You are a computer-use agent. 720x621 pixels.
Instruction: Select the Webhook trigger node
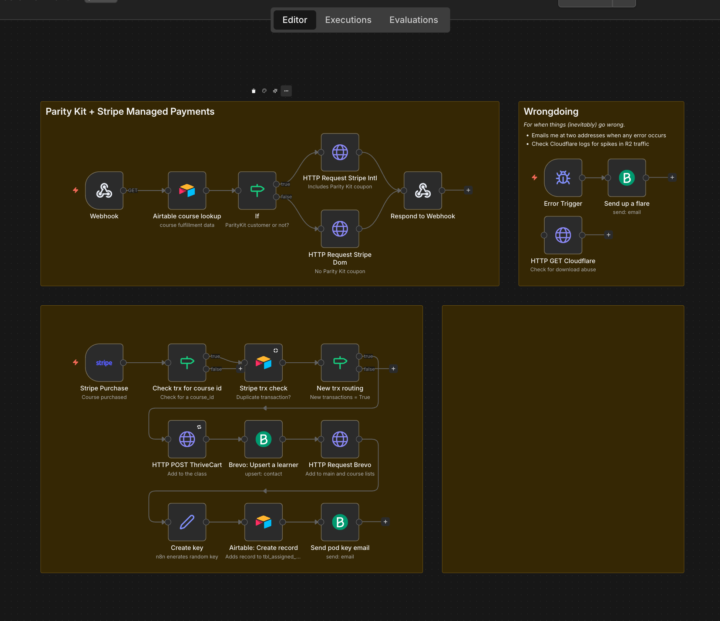[104, 190]
